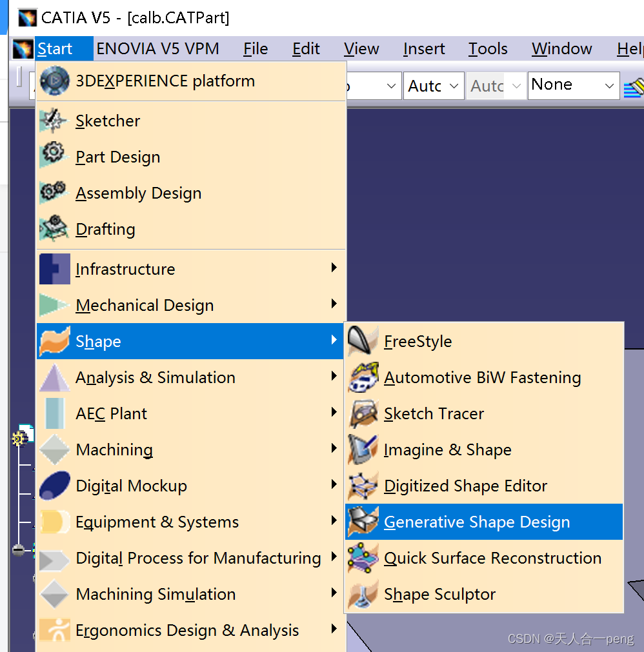Select Generative Shape Design workbench

click(x=484, y=522)
